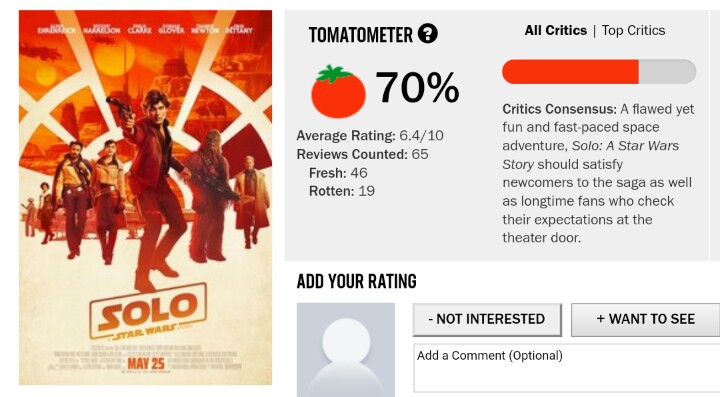Open the Solo movie poster image
Image resolution: width=720 pixels, height=397 pixels.
[145, 197]
